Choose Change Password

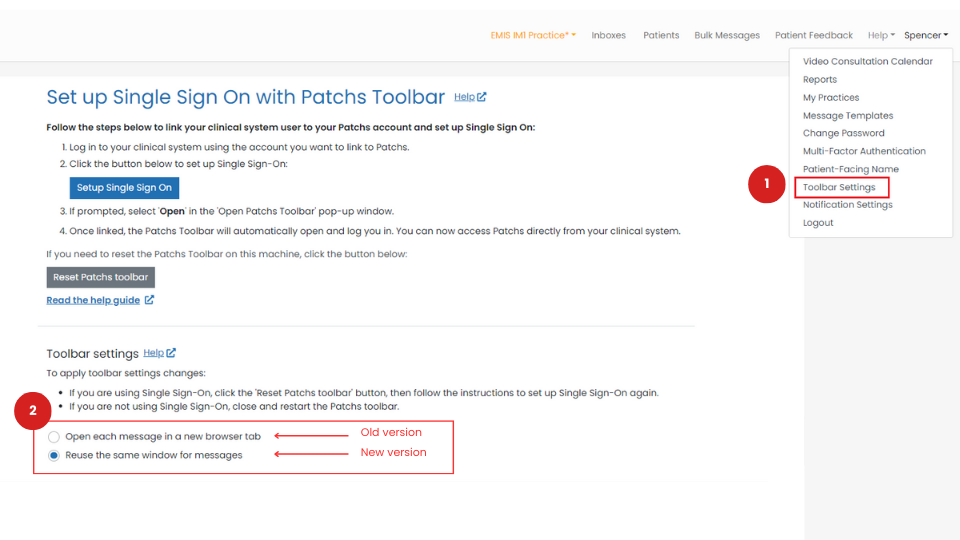[x=844, y=133]
